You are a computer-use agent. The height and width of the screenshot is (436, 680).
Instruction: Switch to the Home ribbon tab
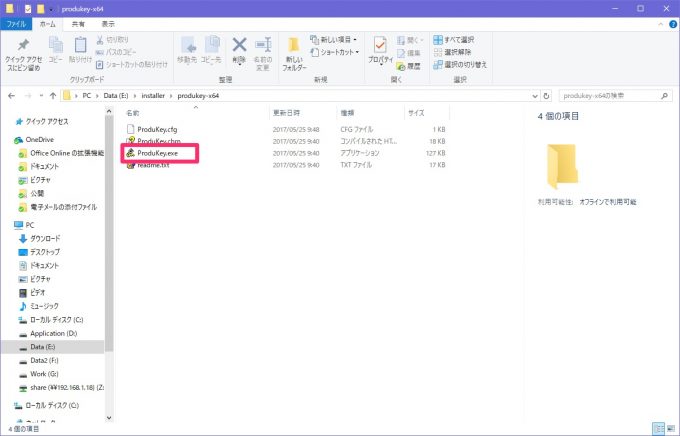click(x=47, y=24)
